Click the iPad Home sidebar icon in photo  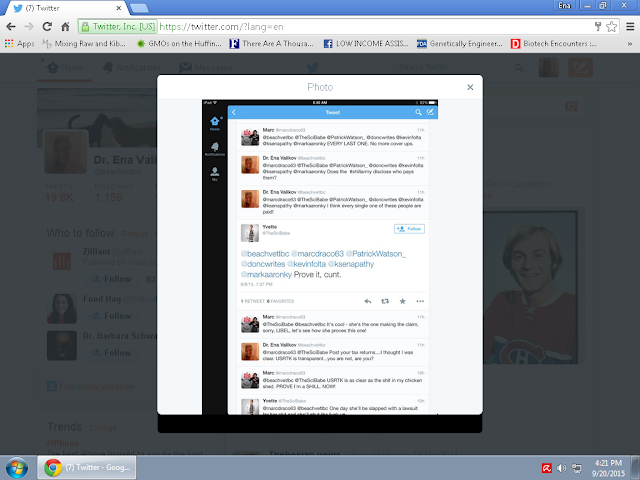pyautogui.click(x=215, y=123)
